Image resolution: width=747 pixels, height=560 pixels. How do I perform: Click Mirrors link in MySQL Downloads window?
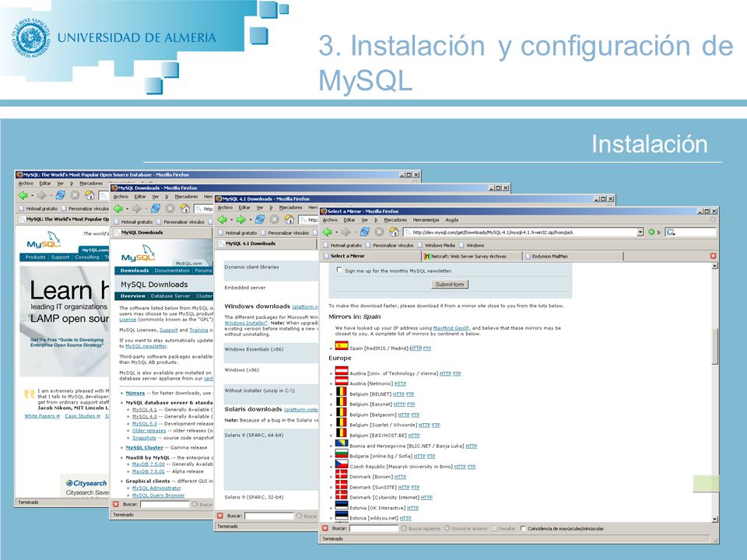click(135, 393)
